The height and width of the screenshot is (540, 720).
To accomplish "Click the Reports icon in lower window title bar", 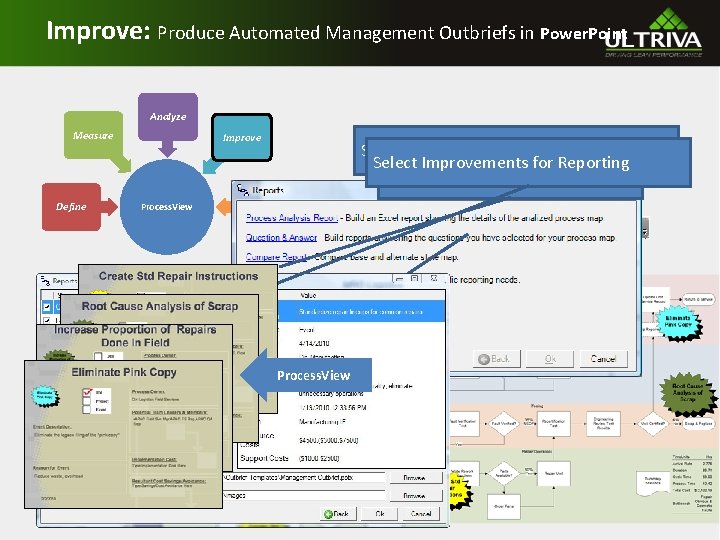I will pos(45,280).
